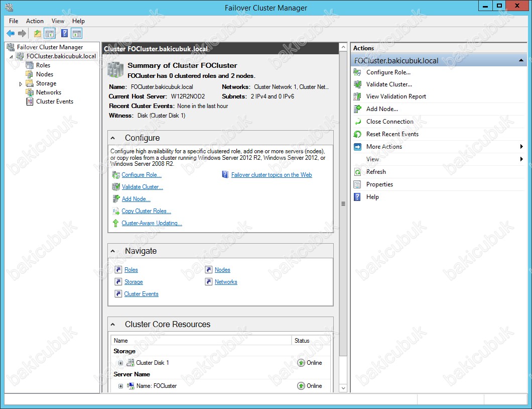
Task: Select Failover Cluster Manager root tree item
Action: pos(50,47)
